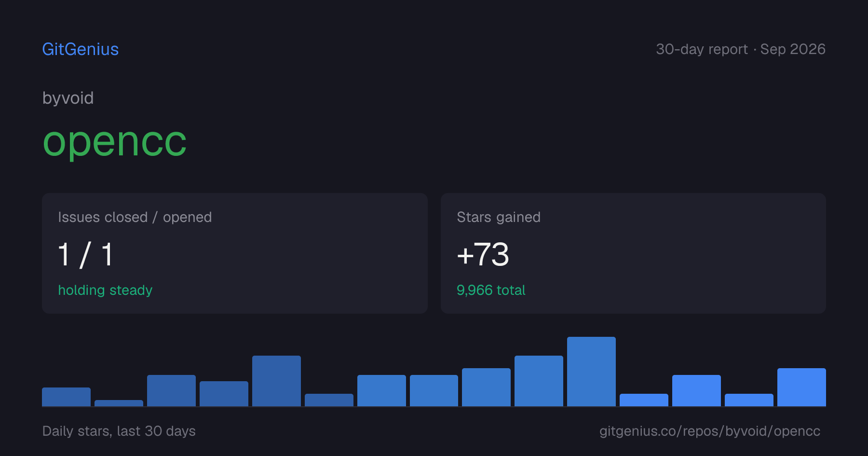Screen dimensions: 868x456
Task: Open the byvoid owner name
Action: 68,98
